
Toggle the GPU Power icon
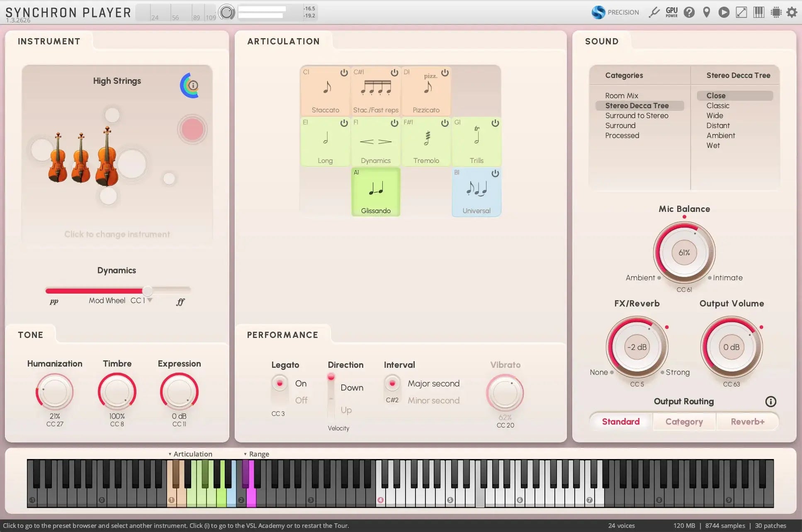coord(671,12)
